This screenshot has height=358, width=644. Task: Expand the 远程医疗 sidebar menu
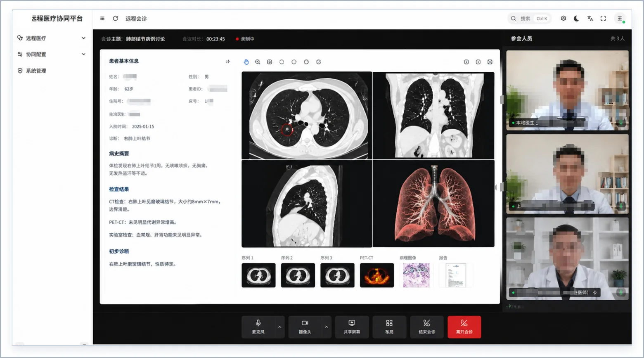coord(52,38)
